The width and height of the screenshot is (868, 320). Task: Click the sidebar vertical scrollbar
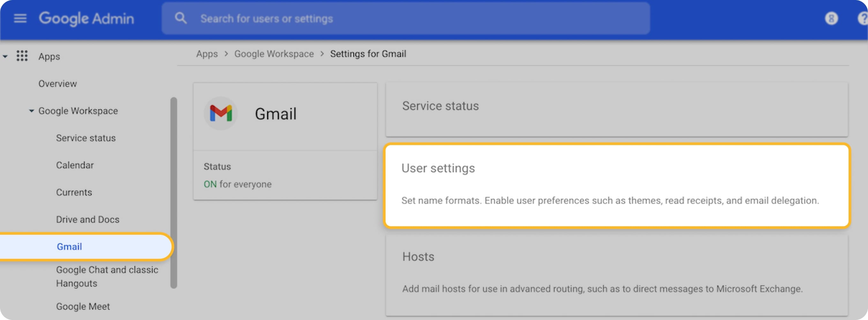click(x=174, y=193)
